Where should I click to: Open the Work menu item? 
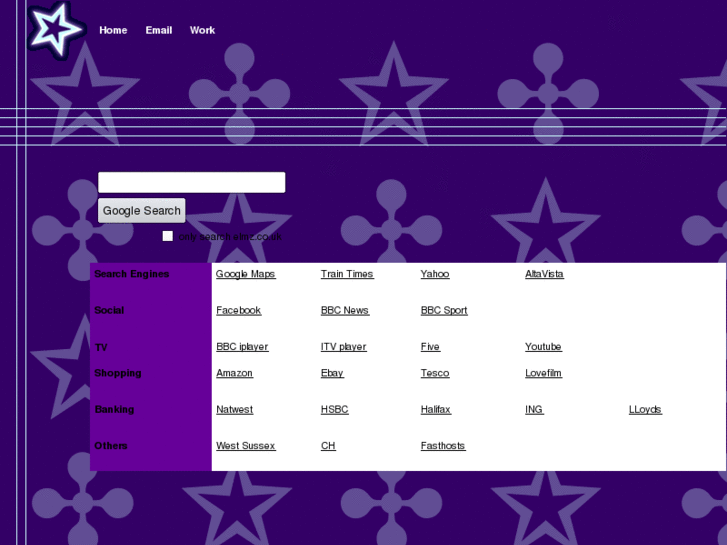[202, 30]
